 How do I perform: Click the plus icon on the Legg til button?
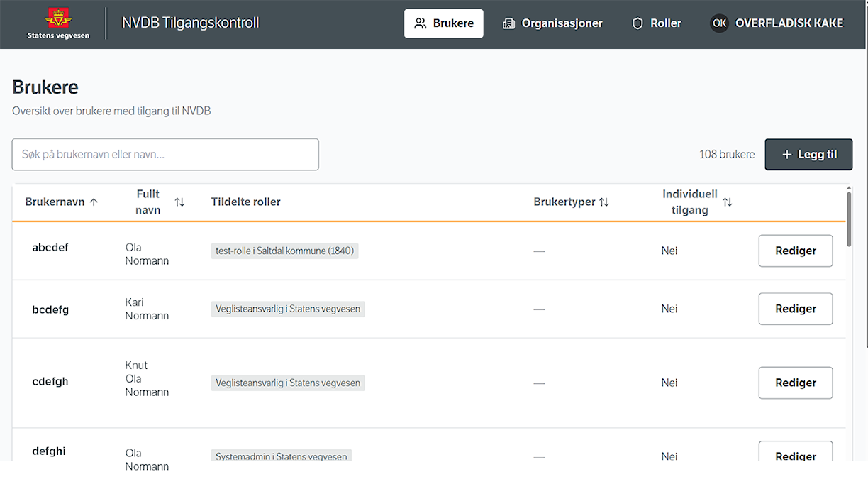pyautogui.click(x=786, y=155)
